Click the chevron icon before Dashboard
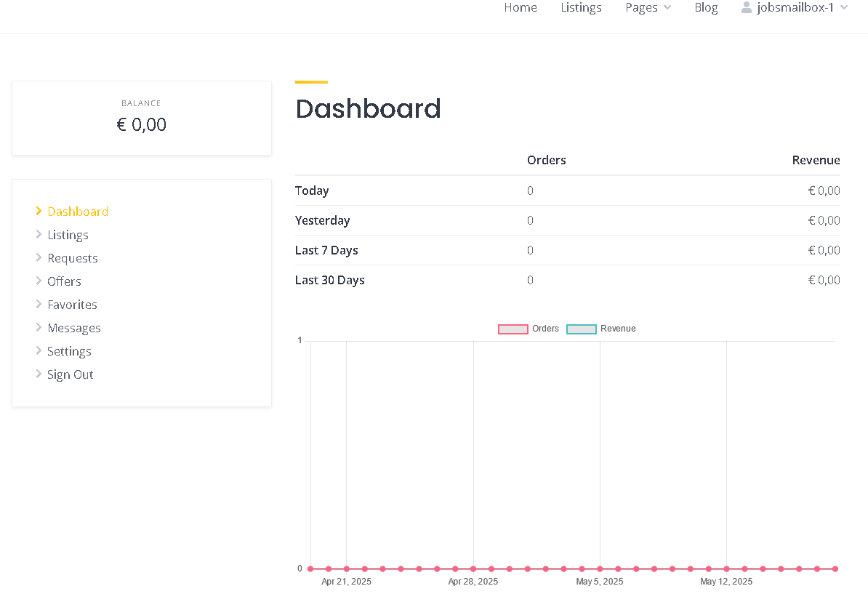Image resolution: width=868 pixels, height=602 pixels. click(39, 211)
